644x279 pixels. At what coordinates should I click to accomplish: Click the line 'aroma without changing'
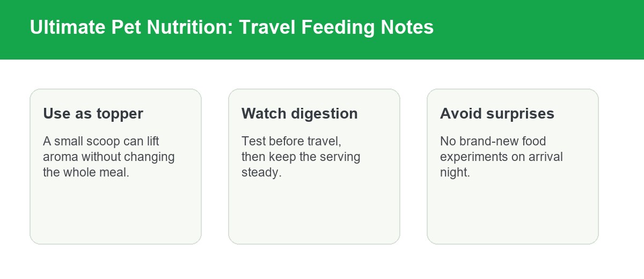(x=109, y=157)
